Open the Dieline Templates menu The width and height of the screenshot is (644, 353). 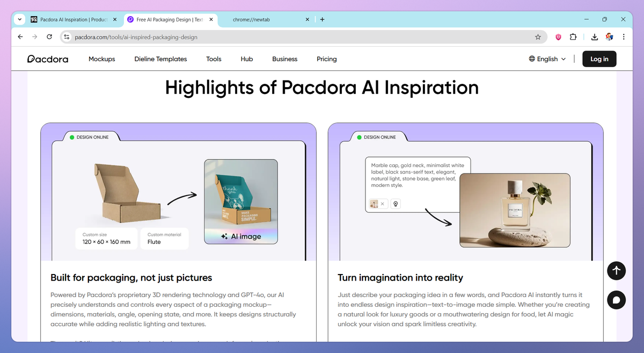click(x=160, y=59)
